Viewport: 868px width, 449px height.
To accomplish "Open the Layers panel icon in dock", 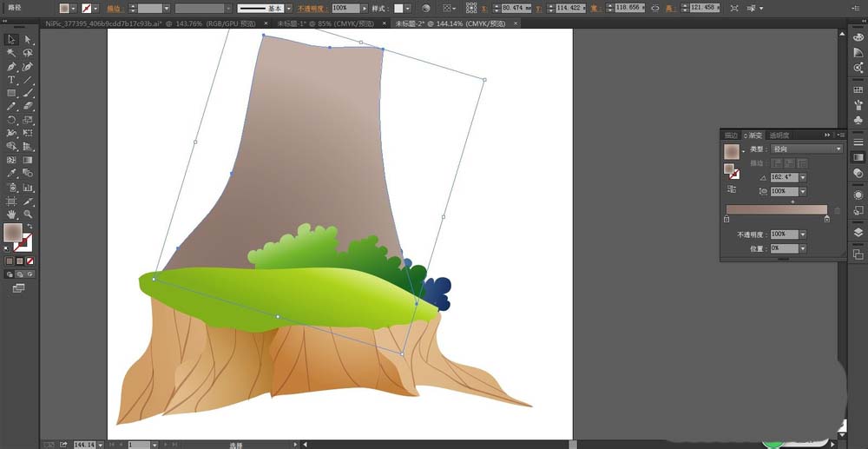I will point(858,232).
